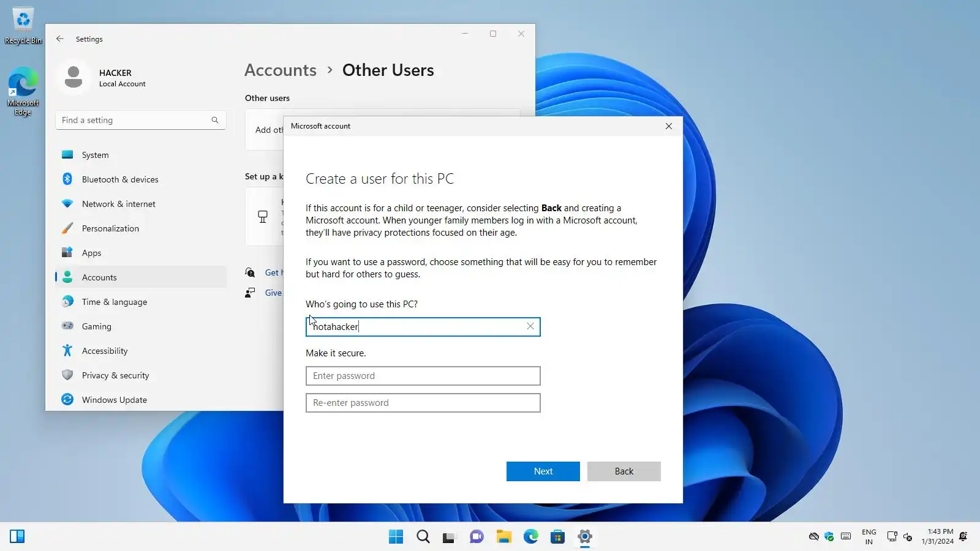Click the Back button in the dialog

[624, 471]
